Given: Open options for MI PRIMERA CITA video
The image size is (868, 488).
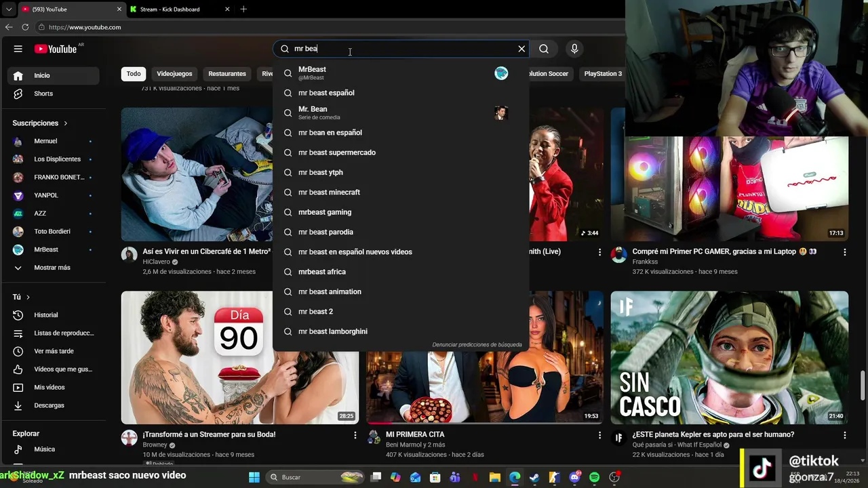Looking at the screenshot, I should (x=599, y=435).
